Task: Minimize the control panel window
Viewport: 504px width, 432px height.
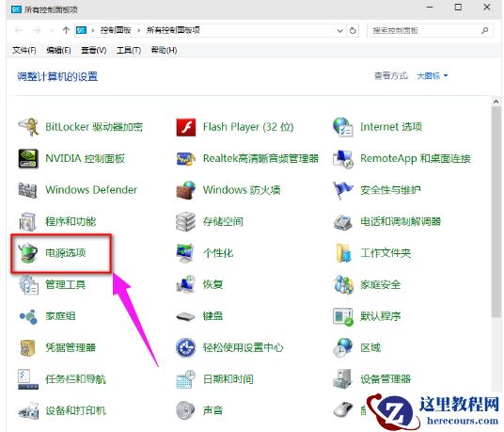Action: (x=430, y=7)
